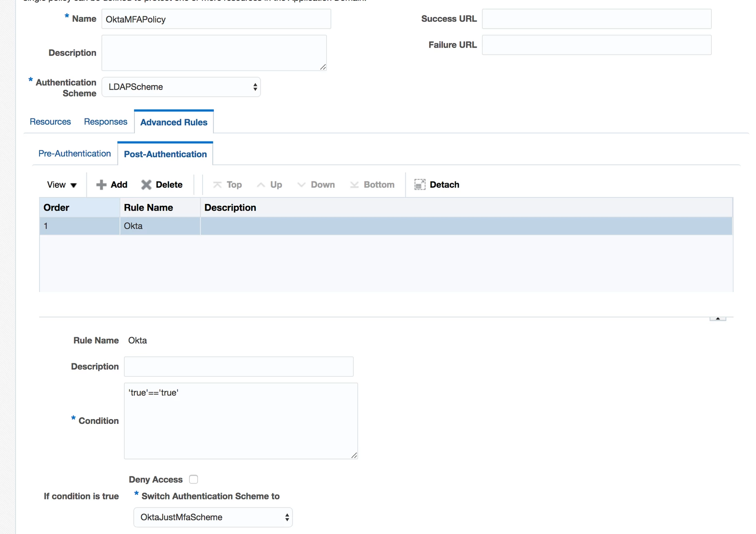Viewport: 756px width, 534px height.
Task: Move rule to Top of list
Action: (x=228, y=185)
